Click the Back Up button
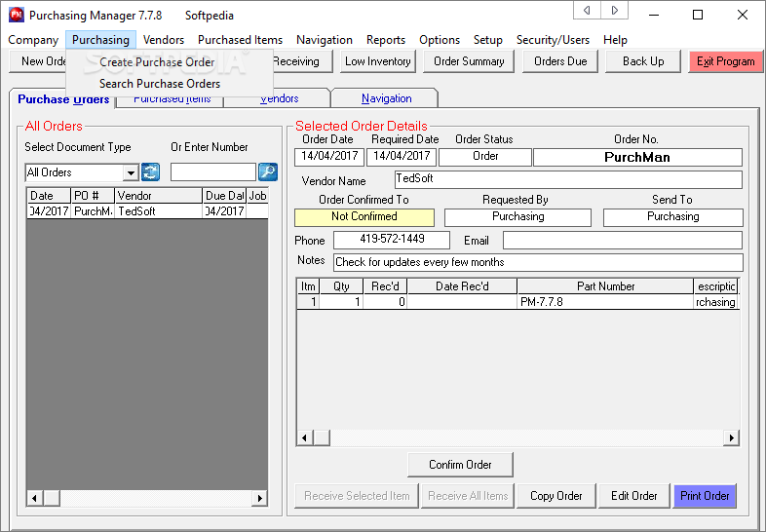Image resolution: width=766 pixels, height=532 pixels. point(643,61)
